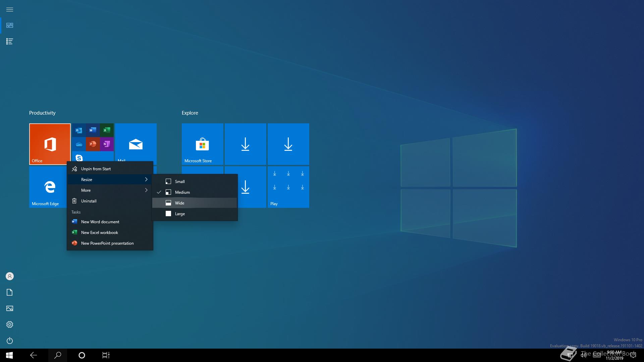Create a New Word document
This screenshot has height=362, width=644.
click(x=110, y=222)
